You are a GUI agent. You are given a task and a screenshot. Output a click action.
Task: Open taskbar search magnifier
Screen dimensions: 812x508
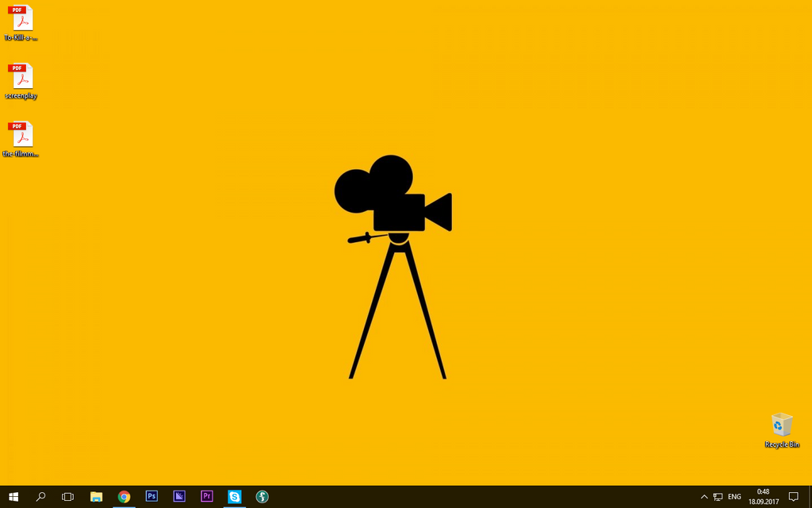41,497
